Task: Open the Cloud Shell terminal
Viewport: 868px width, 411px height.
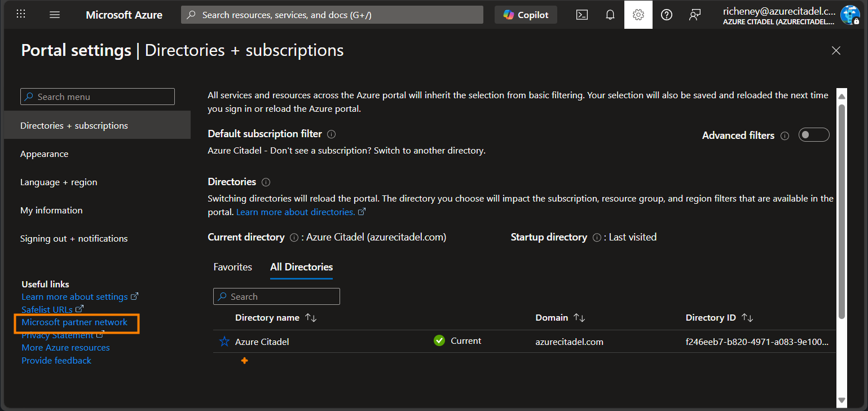Action: tap(581, 14)
